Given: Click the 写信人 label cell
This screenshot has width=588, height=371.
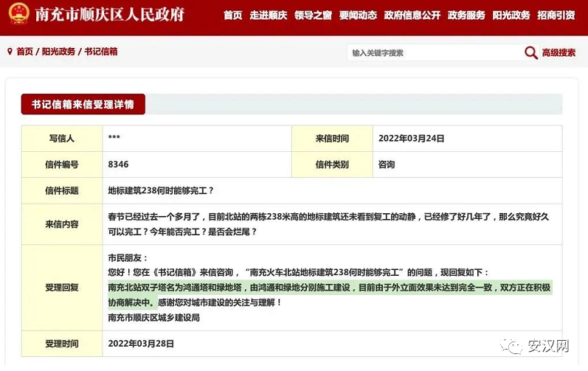Looking at the screenshot, I should click(x=62, y=139).
